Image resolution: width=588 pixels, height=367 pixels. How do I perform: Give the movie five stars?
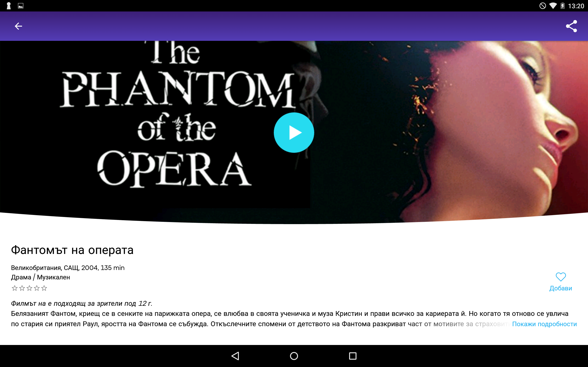(44, 288)
